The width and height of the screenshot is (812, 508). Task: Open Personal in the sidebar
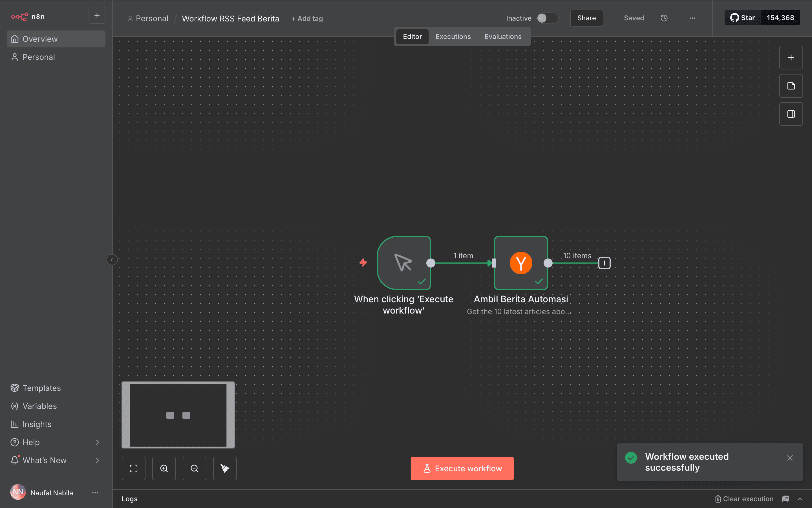56,57
